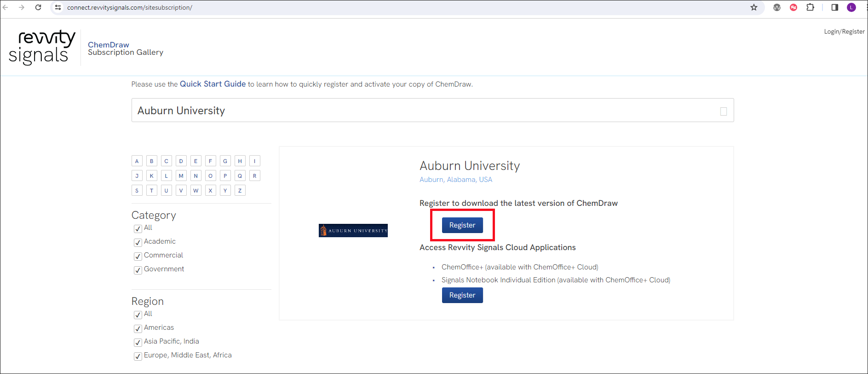The height and width of the screenshot is (374, 868).
Task: Open the Extensions puzzle icon
Action: [811, 7]
